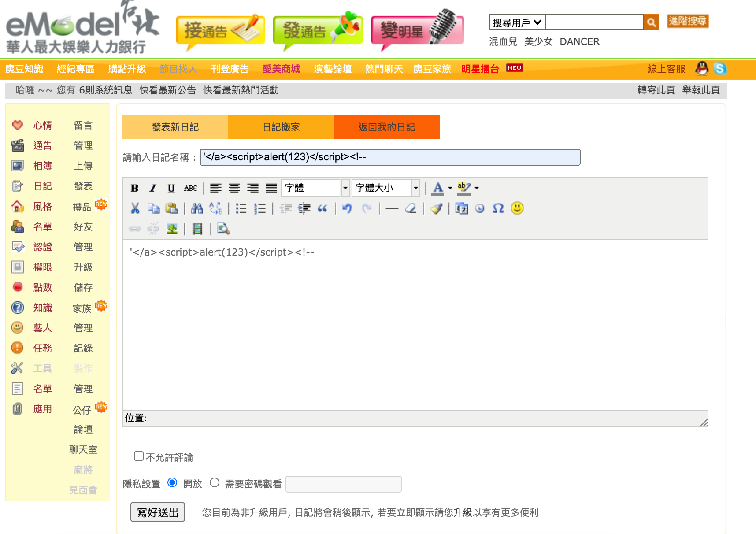756x534 pixels.
Task: Increase indent of paragraph
Action: [304, 208]
